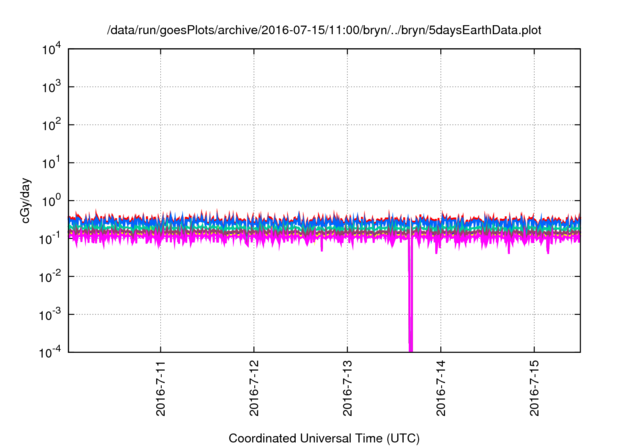
Task: Click the 2016-7-15 date label
Action: (x=534, y=388)
